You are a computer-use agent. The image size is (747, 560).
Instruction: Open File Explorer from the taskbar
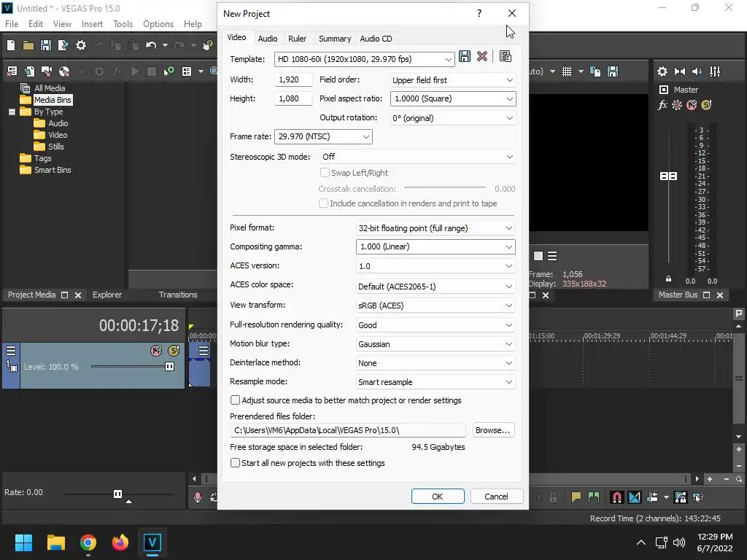(x=55, y=542)
